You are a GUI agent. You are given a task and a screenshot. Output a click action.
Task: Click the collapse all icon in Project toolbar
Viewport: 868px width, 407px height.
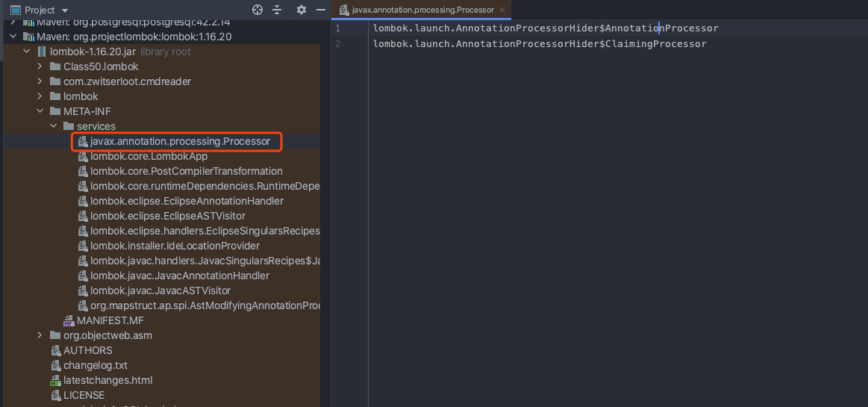[x=277, y=10]
